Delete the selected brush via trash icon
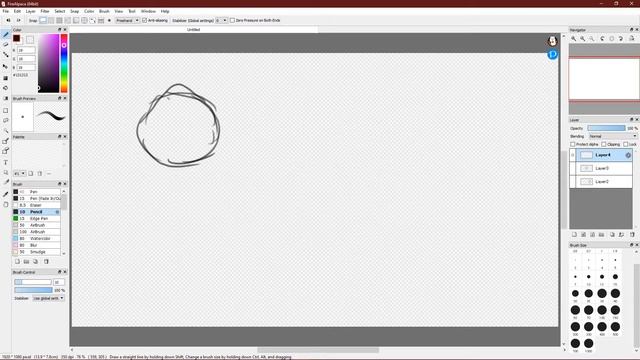 pos(46,262)
